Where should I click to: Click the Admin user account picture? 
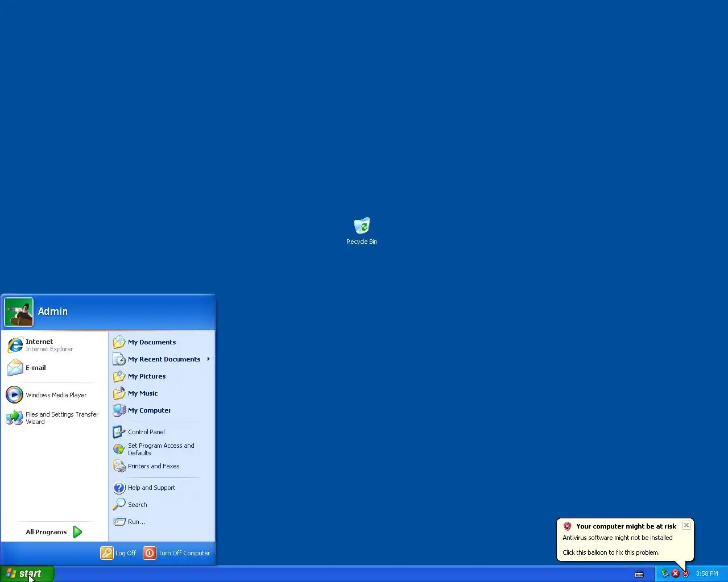tap(19, 312)
